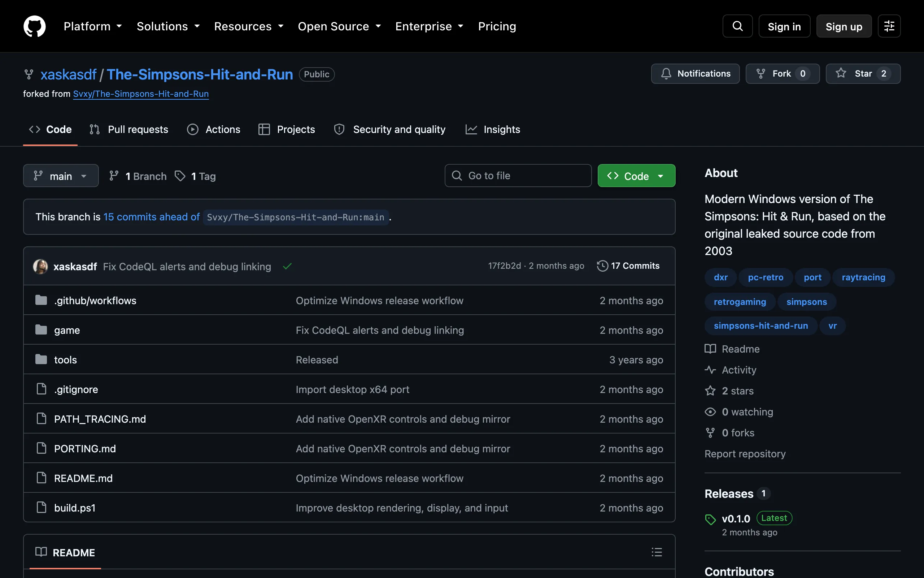The image size is (924, 578).
Task: Open the xaskasdf owner profile link
Action: [x=68, y=74]
